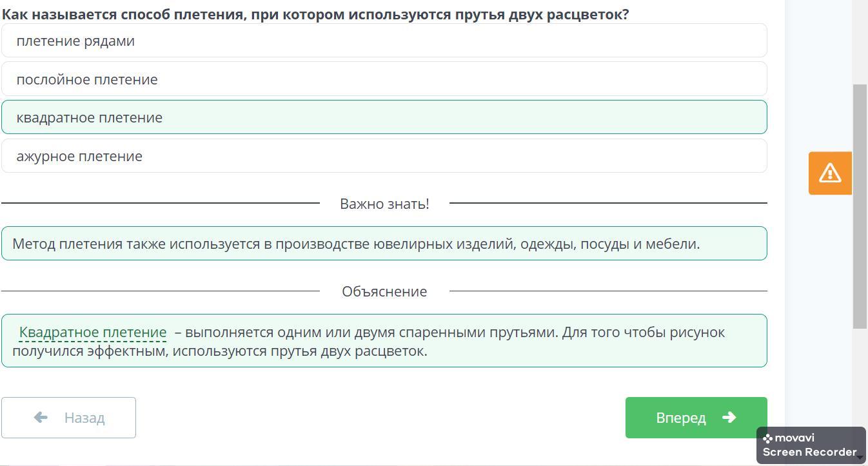The image size is (868, 466).
Task: Click the movavi logo icon
Action: pos(768,438)
